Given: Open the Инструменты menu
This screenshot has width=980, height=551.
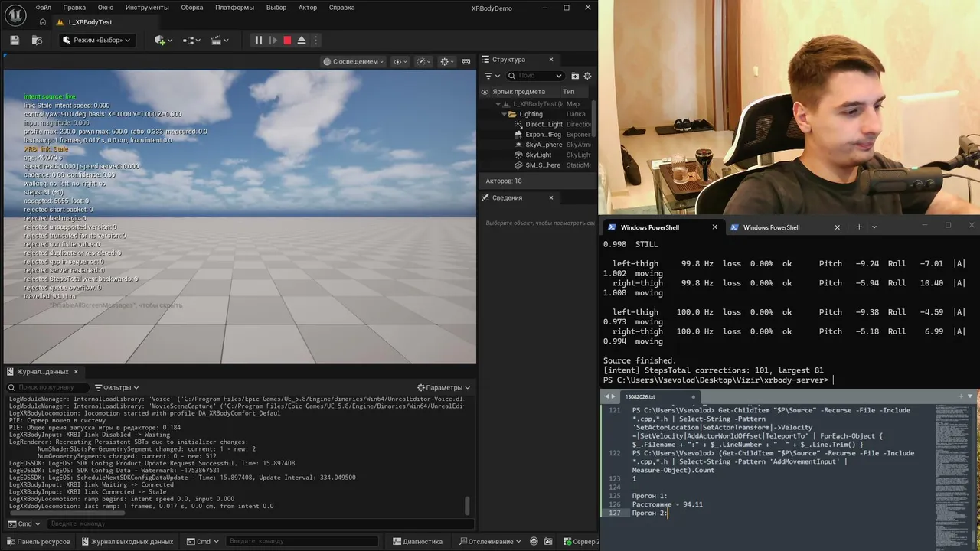Looking at the screenshot, I should pyautogui.click(x=147, y=8).
